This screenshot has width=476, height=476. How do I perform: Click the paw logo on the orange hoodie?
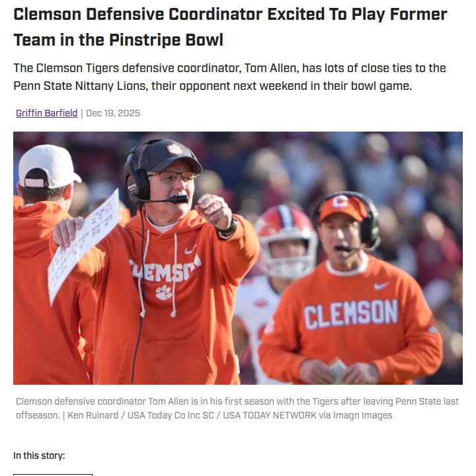163,292
